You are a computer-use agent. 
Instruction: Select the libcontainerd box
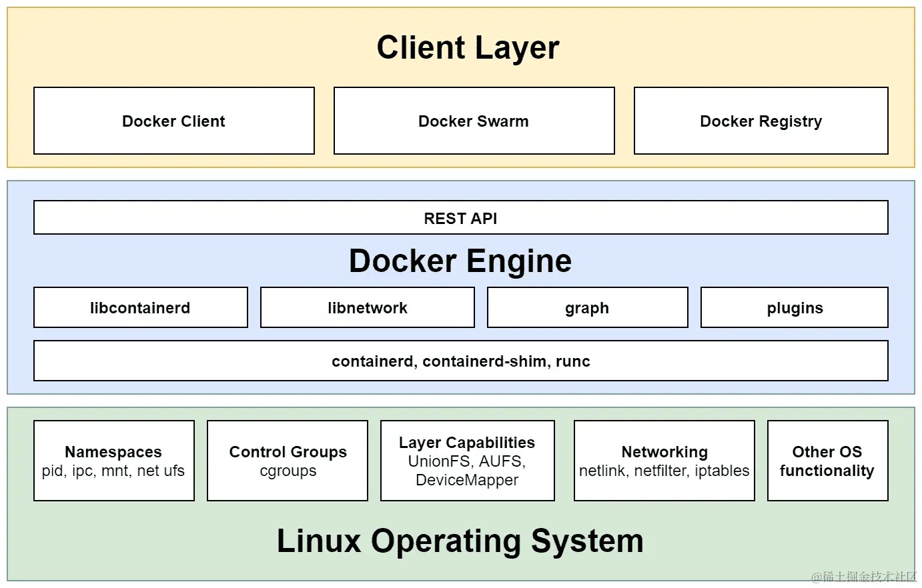click(x=141, y=307)
